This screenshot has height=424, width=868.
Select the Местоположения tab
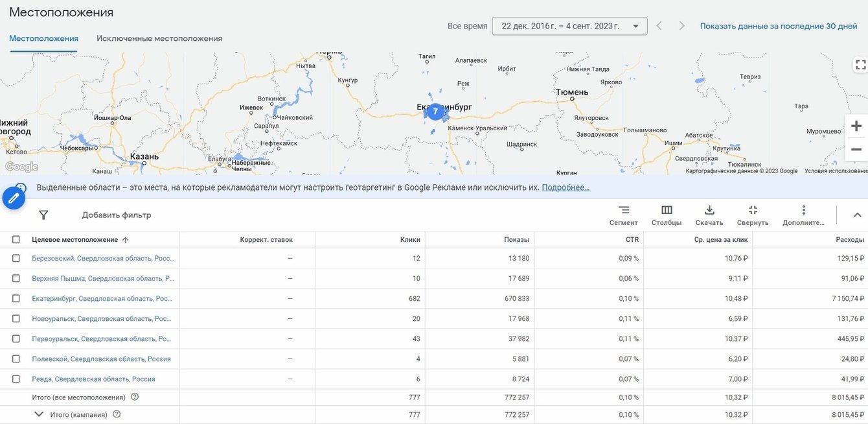[x=43, y=39]
